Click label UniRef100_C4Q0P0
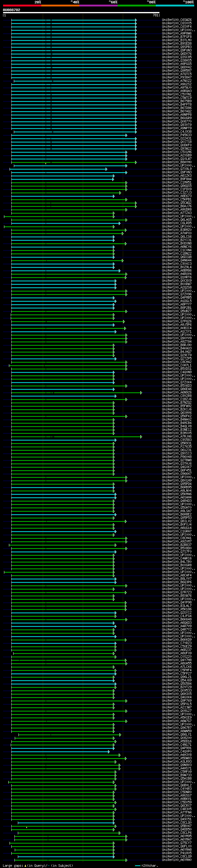This screenshot has height=868, width=197. (177, 751)
